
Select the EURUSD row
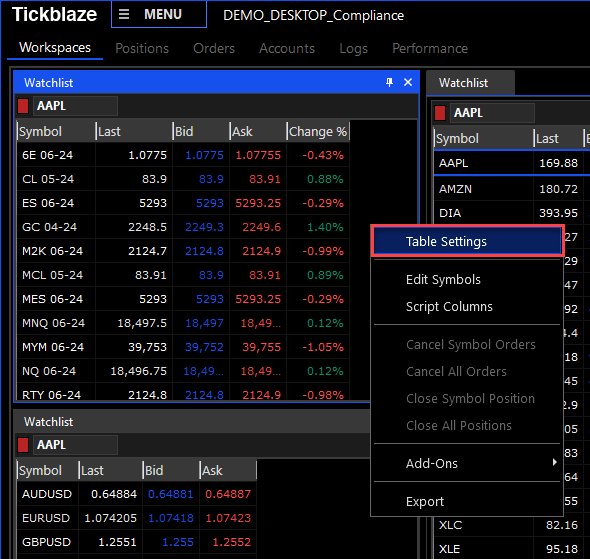[x=137, y=518]
